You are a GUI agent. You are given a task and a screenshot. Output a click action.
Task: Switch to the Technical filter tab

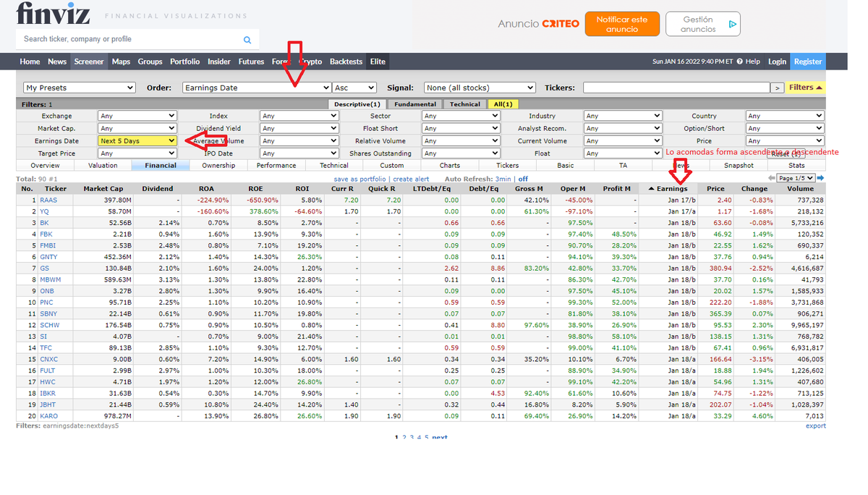point(464,104)
